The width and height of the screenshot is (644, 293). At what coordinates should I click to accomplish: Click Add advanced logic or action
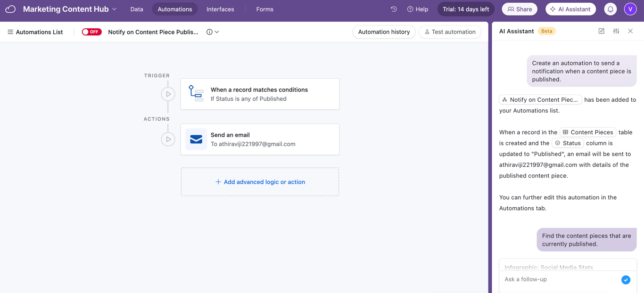(260, 182)
